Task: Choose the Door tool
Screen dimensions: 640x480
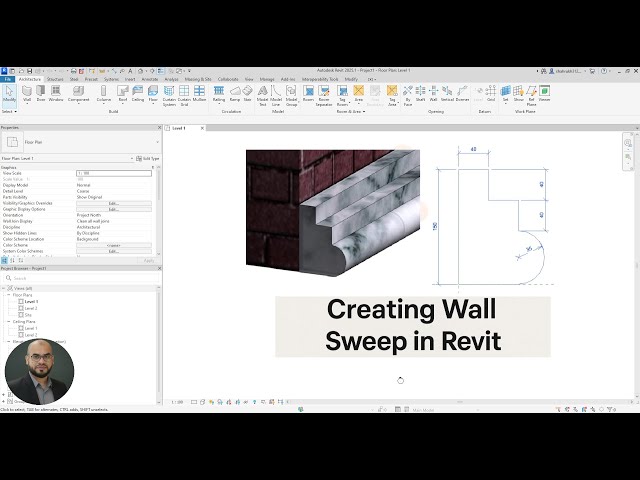Action: point(41,94)
